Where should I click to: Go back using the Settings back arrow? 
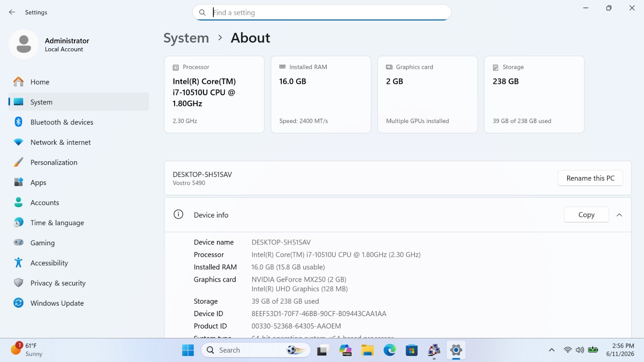click(12, 12)
